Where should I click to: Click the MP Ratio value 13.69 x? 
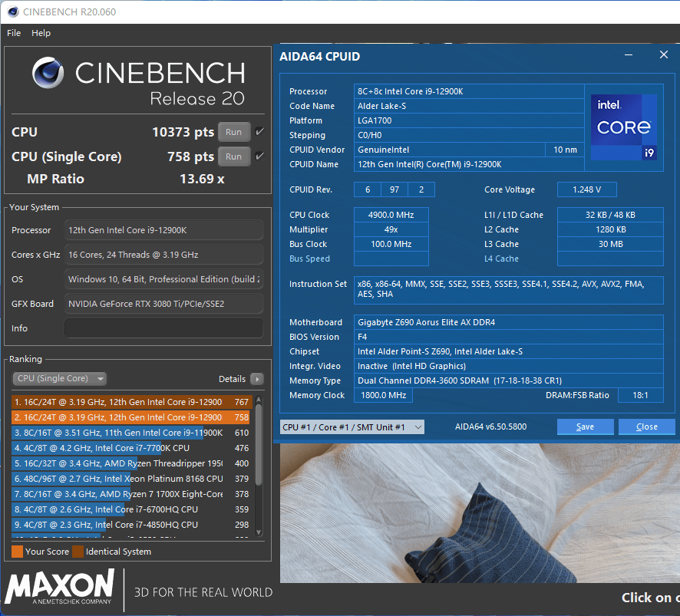202,179
